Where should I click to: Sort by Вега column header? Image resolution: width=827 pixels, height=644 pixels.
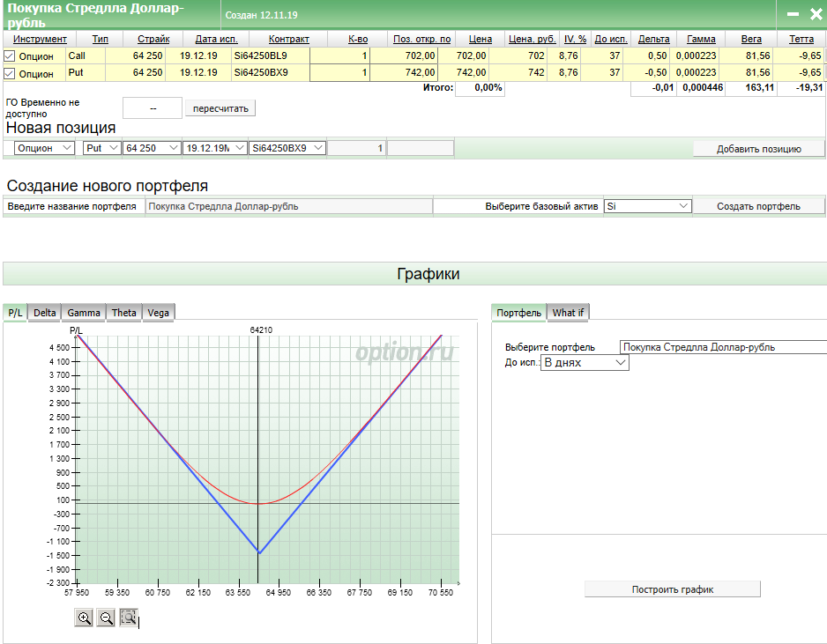(751, 39)
